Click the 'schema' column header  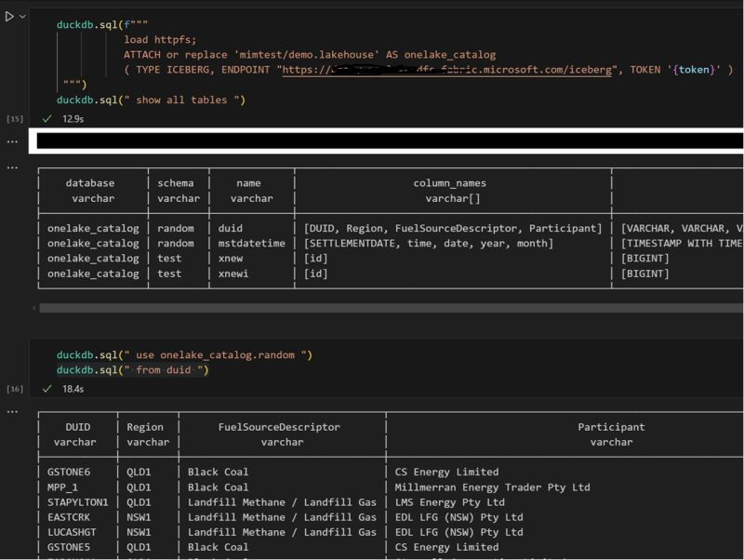176,183
